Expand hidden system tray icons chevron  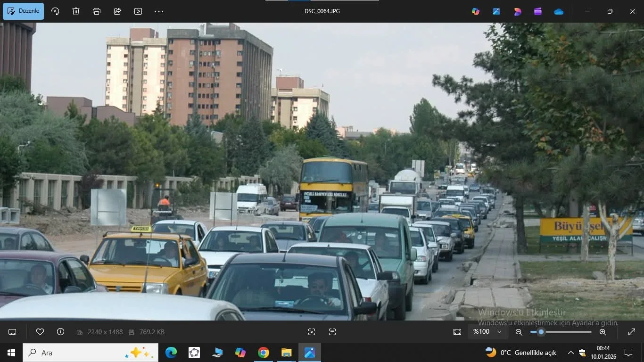(x=570, y=353)
